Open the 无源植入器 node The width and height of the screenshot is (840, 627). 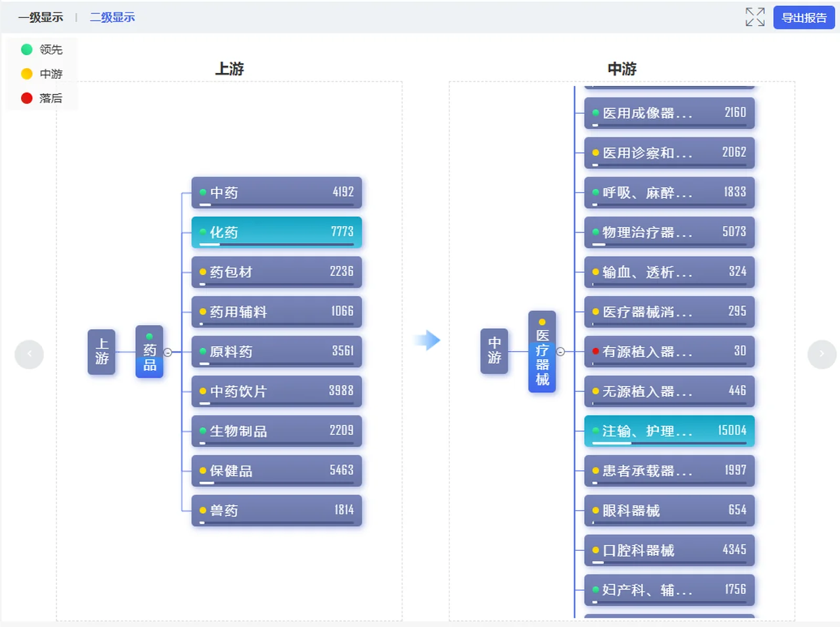(669, 391)
